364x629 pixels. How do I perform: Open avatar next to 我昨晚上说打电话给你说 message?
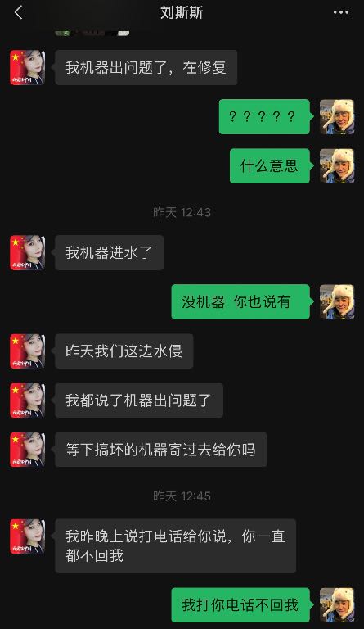pyautogui.click(x=28, y=536)
